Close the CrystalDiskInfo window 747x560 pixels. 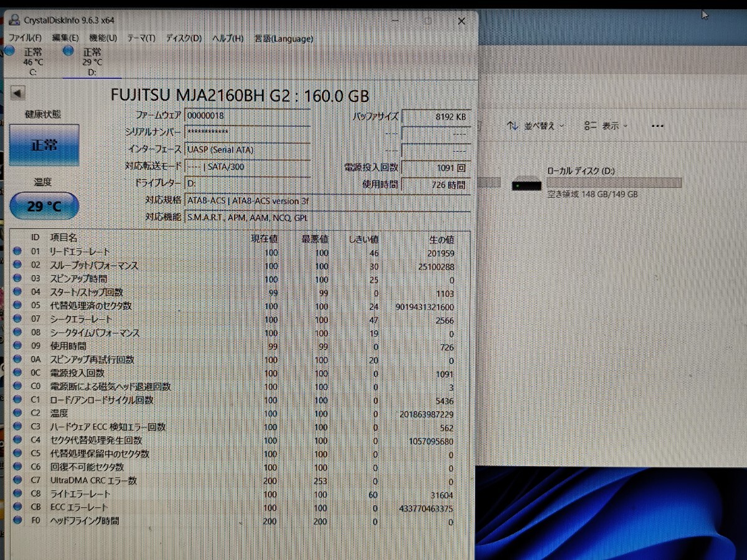click(x=461, y=21)
